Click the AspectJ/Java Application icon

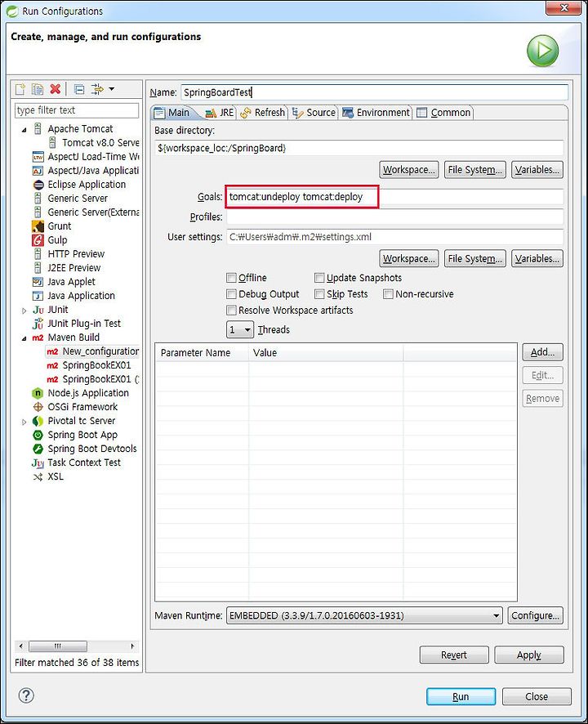click(38, 171)
